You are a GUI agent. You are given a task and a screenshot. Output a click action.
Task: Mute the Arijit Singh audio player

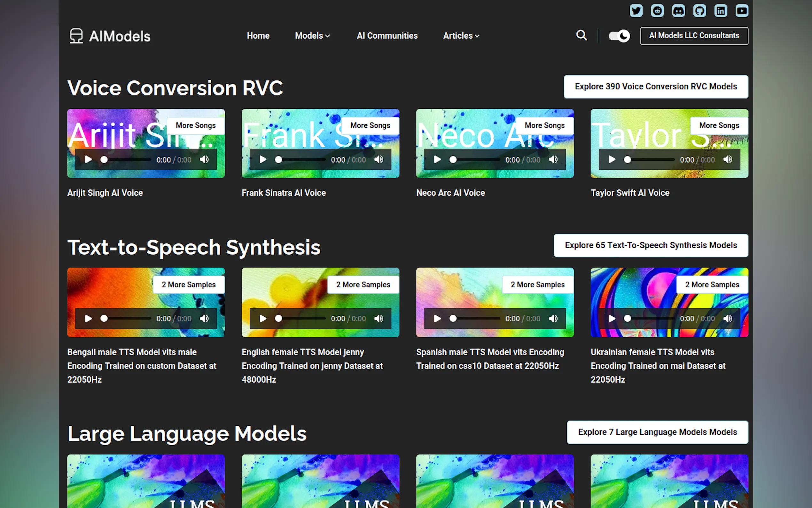tap(204, 160)
